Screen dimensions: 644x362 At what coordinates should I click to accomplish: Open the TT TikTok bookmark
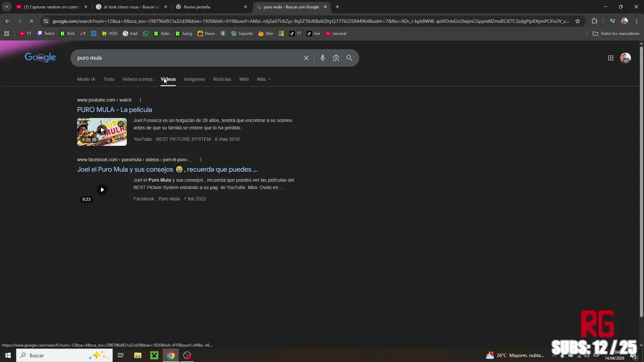295,34
